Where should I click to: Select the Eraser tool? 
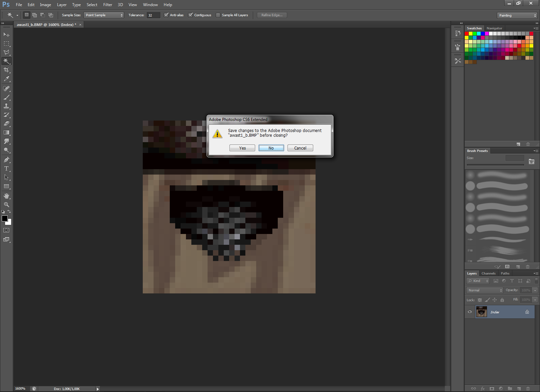coord(6,124)
